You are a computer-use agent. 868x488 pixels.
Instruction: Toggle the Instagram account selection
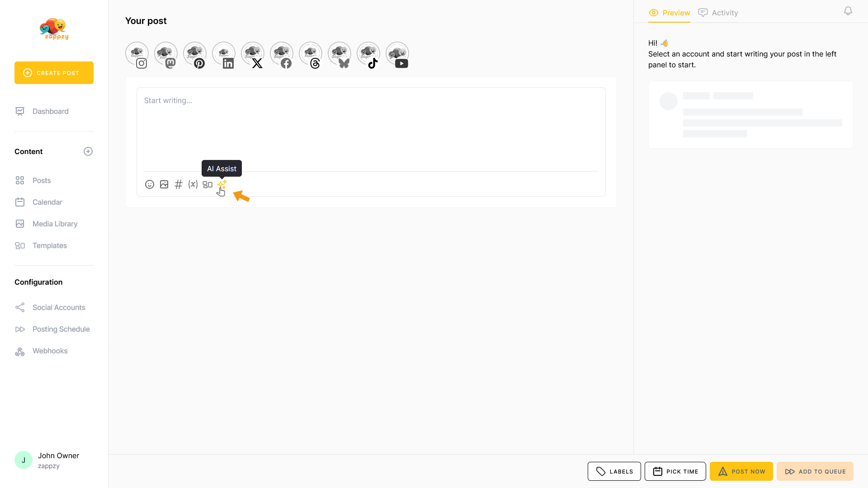137,54
